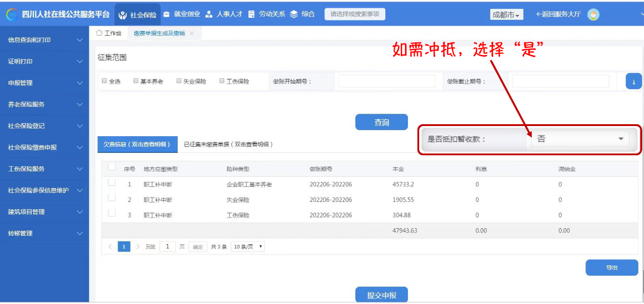Open the 是否抵扣暂收款 dropdown
Screen dimensions: 644x304
click(x=580, y=139)
